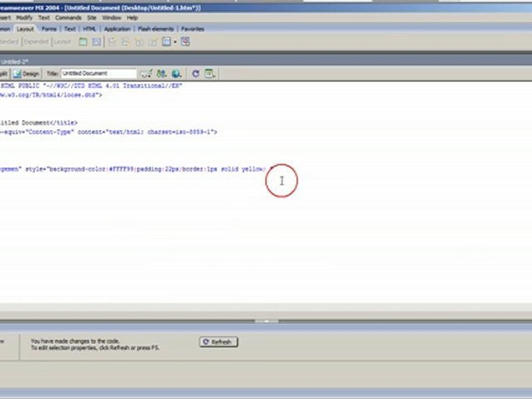Click the Refresh Design View arrow icon
The width and height of the screenshot is (532, 399).
[x=196, y=74]
